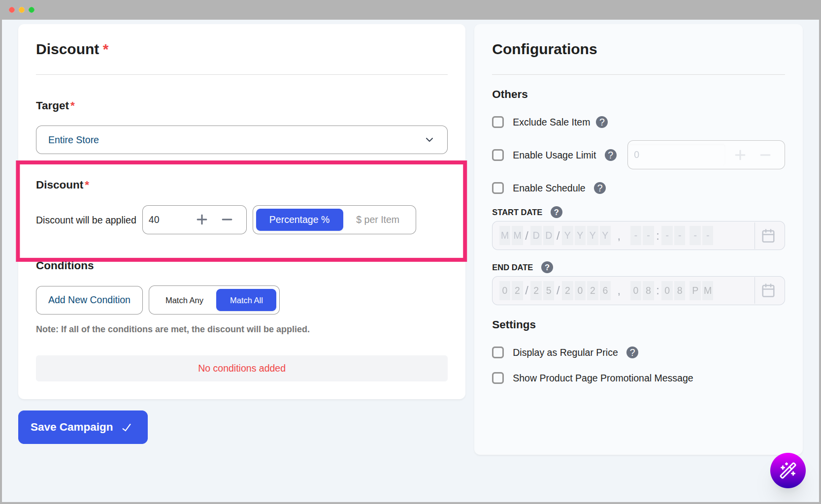
Task: Expand the Entire Store target dropdown
Action: click(x=241, y=140)
